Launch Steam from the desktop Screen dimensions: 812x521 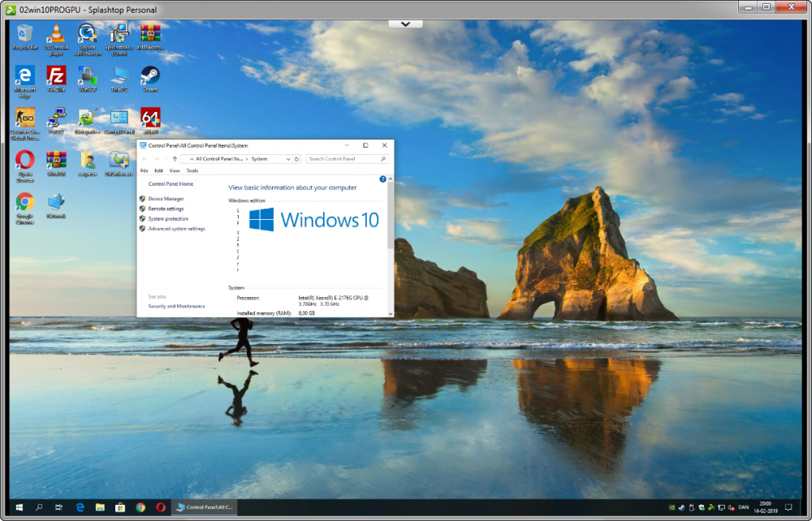150,79
